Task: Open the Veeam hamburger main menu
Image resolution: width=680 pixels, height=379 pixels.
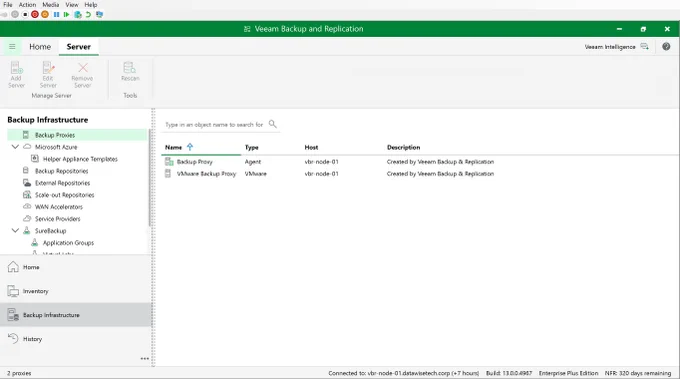Action: pyautogui.click(x=12, y=46)
